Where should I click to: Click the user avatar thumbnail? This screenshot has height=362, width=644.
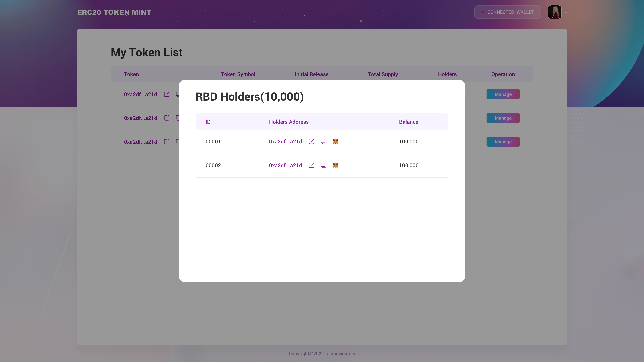(x=554, y=12)
